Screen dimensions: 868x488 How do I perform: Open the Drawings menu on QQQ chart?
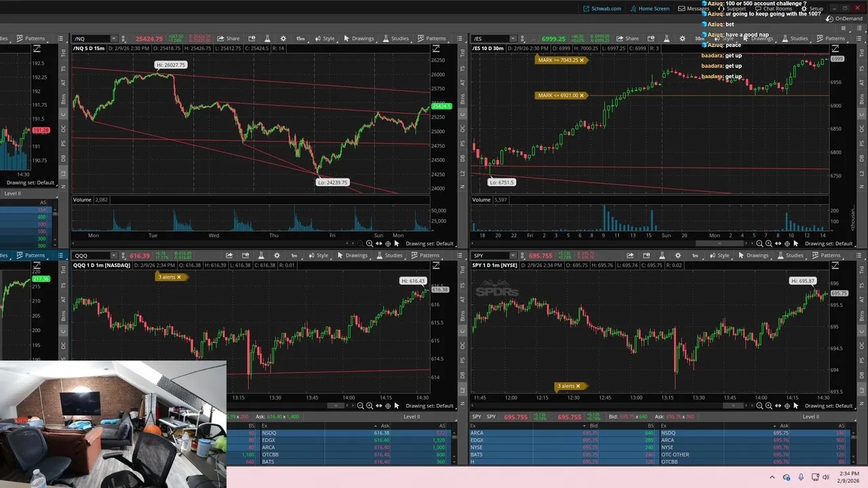352,256
